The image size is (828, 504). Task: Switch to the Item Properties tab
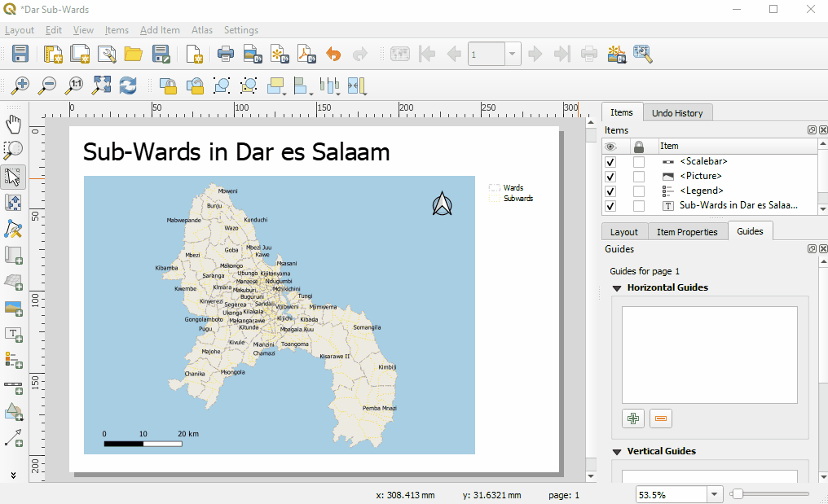point(687,232)
